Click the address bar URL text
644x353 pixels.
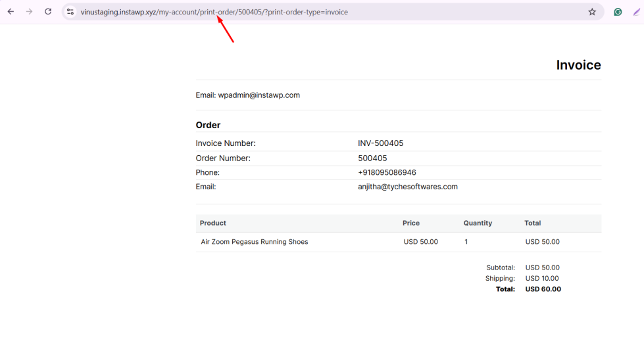pos(214,12)
